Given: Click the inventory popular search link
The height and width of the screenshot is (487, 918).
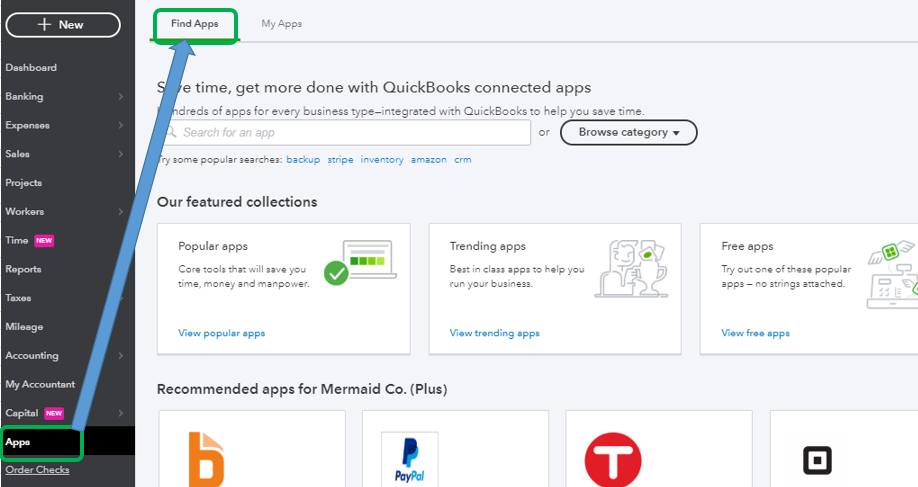Looking at the screenshot, I should click(382, 160).
